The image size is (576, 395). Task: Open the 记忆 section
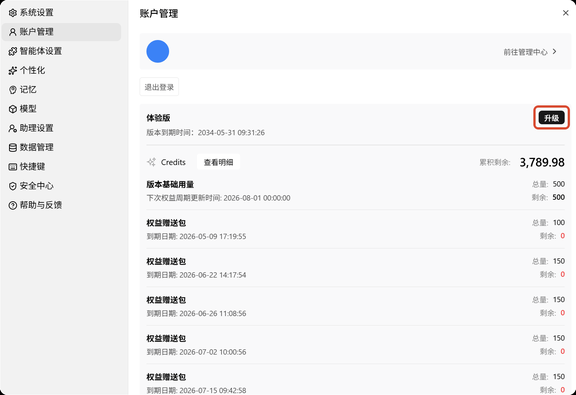click(61, 90)
